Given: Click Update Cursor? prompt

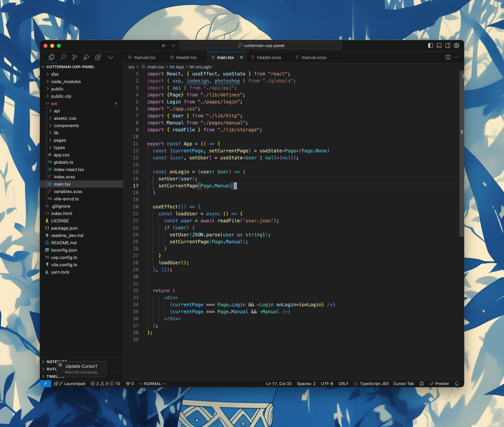Looking at the screenshot, I should (x=81, y=366).
